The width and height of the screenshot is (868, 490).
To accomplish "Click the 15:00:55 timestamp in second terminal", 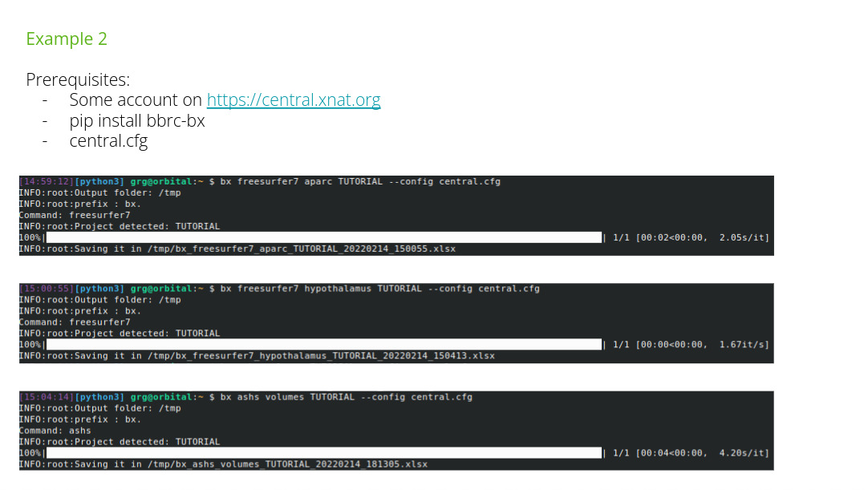I will (47, 289).
